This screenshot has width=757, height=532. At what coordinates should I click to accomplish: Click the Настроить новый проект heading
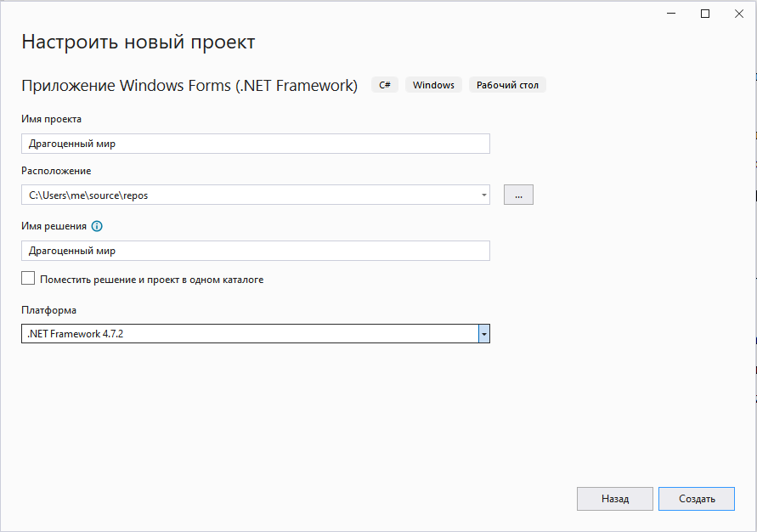138,42
